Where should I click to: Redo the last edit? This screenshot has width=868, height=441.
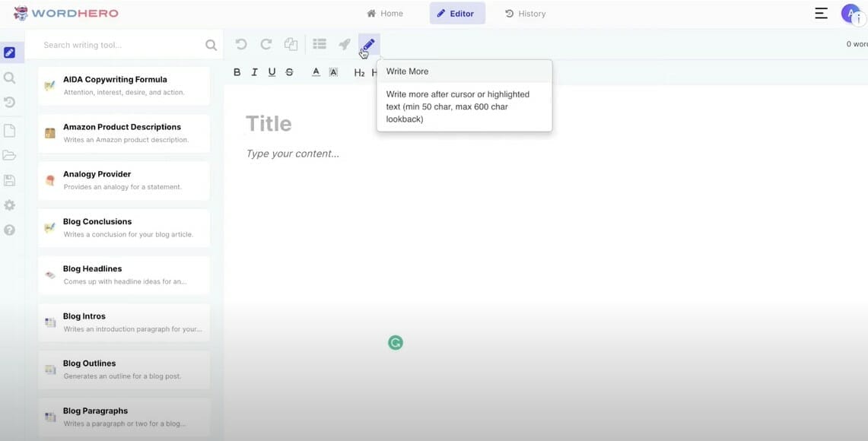coord(265,45)
